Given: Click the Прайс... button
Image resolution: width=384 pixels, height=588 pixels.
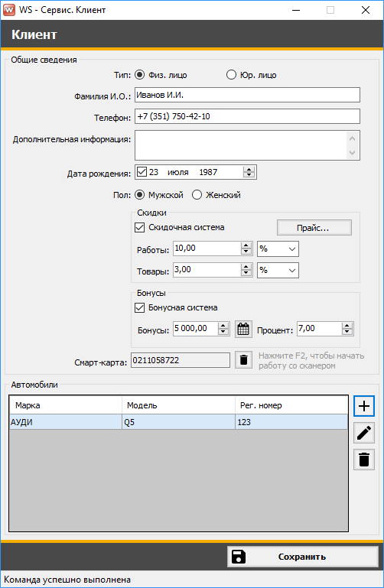Looking at the screenshot, I should pyautogui.click(x=314, y=228).
